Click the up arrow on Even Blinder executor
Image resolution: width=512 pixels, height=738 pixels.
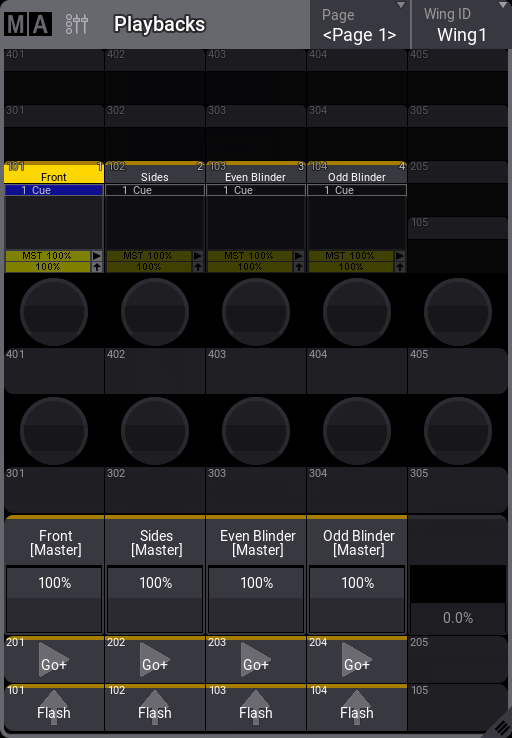click(x=299, y=267)
